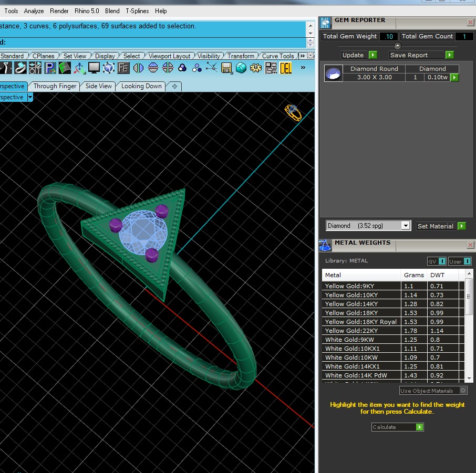Click the Set Material button
The width and height of the screenshot is (476, 473).
point(441,226)
